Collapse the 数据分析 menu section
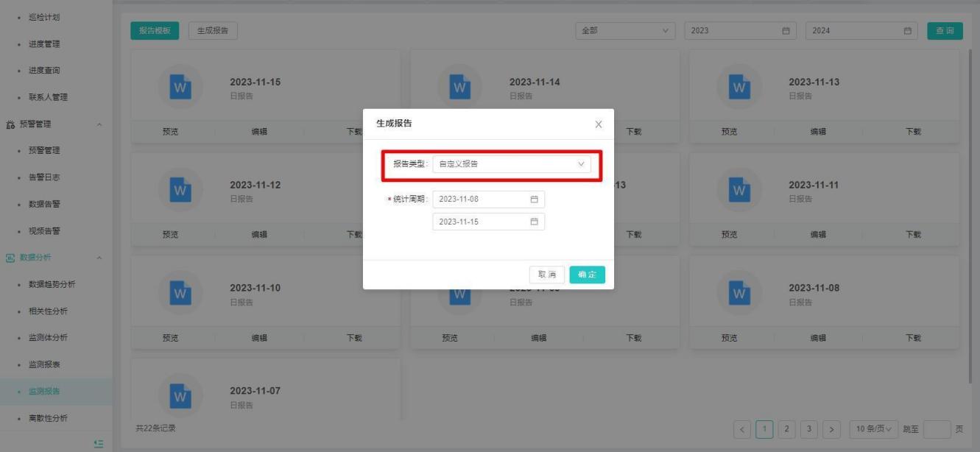The height and width of the screenshot is (452, 980). coord(99,258)
